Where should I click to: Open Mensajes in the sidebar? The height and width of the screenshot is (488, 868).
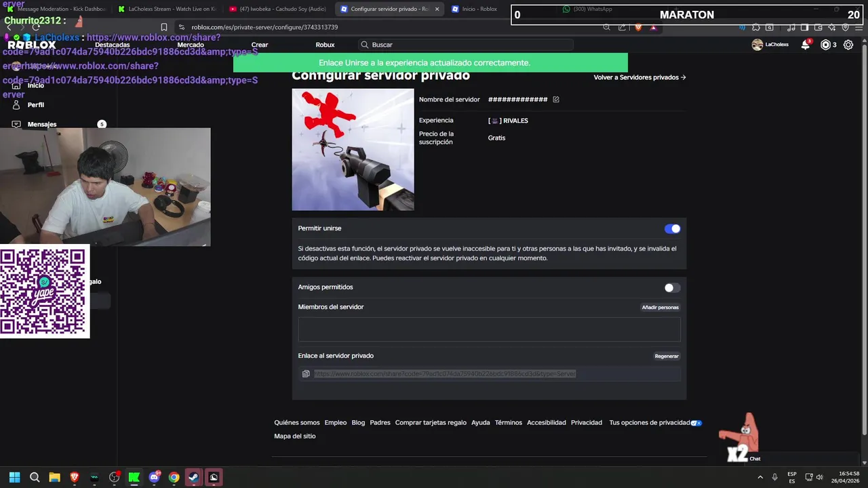click(x=42, y=125)
